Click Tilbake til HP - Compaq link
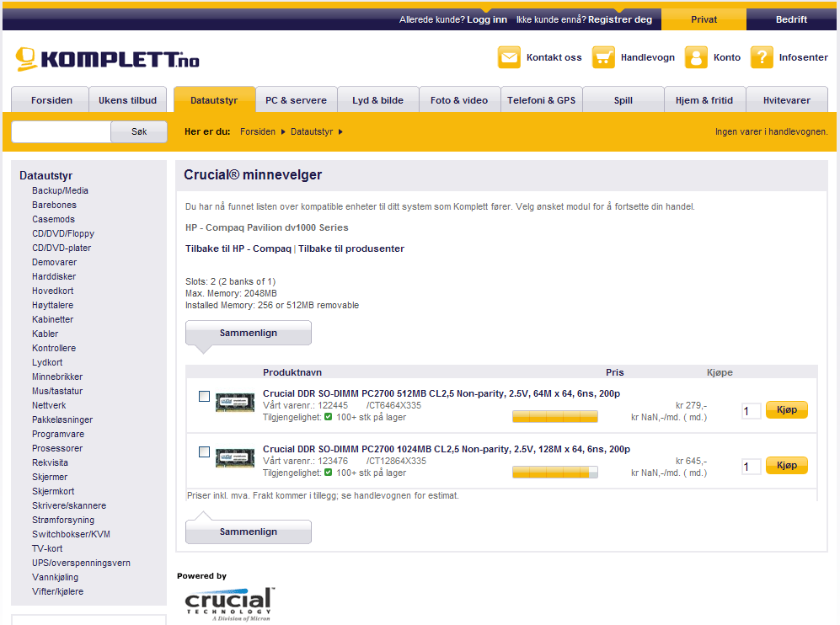840x625 pixels. [238, 248]
